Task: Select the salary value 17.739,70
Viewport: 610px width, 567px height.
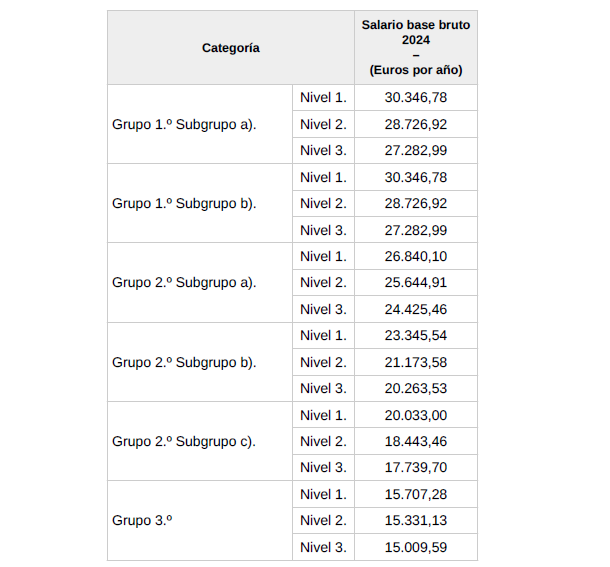Action: click(x=415, y=467)
